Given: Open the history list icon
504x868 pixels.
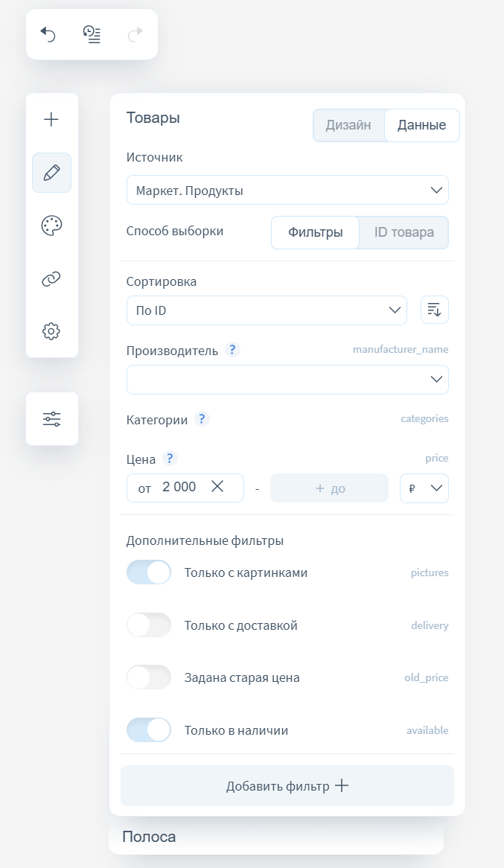Looking at the screenshot, I should pyautogui.click(x=92, y=34).
